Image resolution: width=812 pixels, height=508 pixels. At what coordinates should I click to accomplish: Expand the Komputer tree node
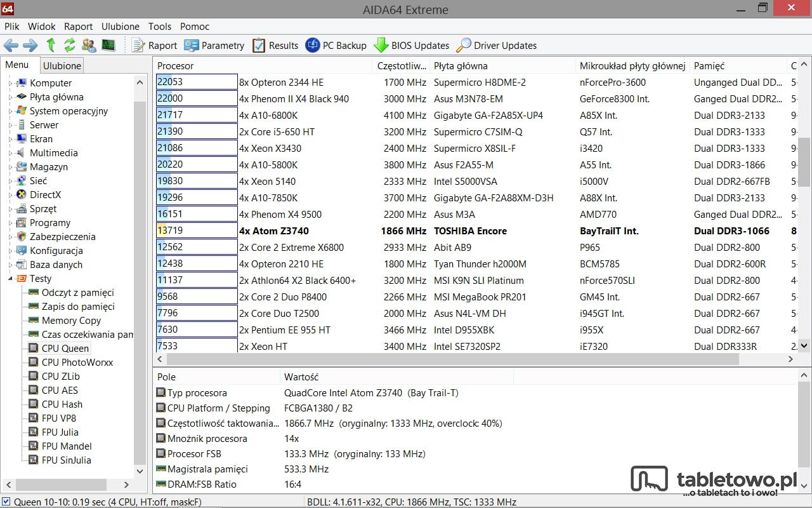click(x=10, y=83)
